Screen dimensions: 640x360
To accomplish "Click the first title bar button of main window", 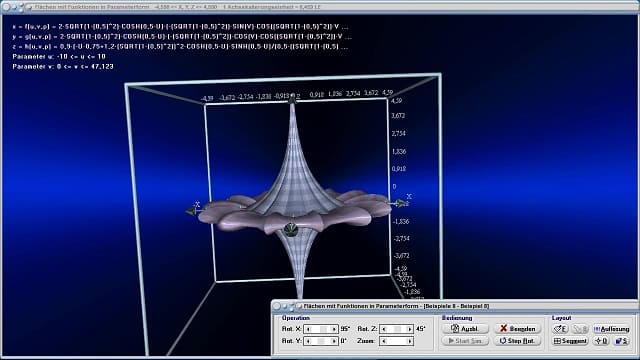I will [6, 7].
